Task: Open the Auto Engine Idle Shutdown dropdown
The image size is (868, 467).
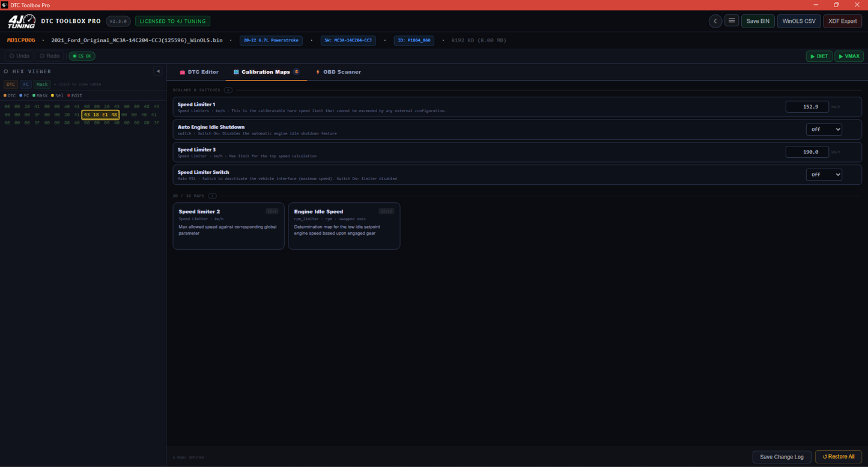Action: (824, 129)
